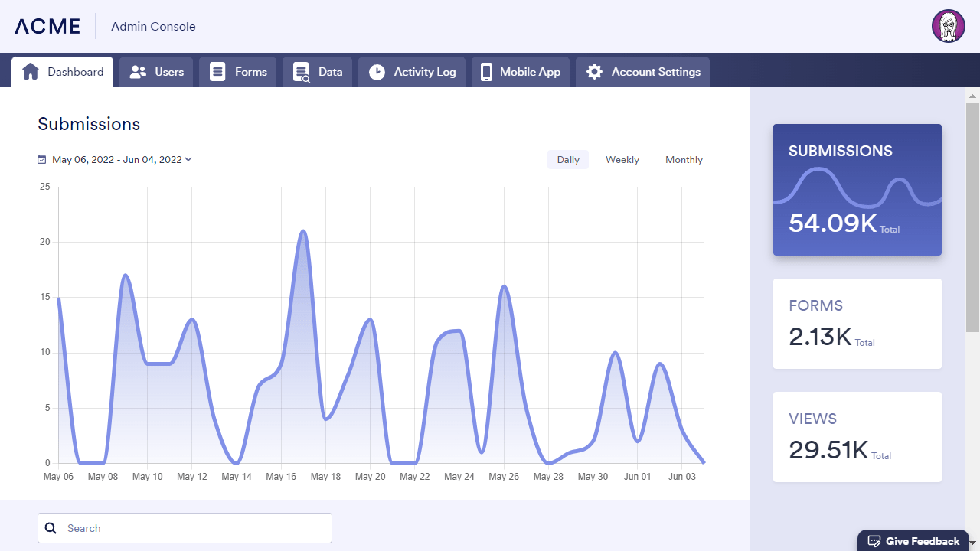Click the Forms document icon

[217, 72]
